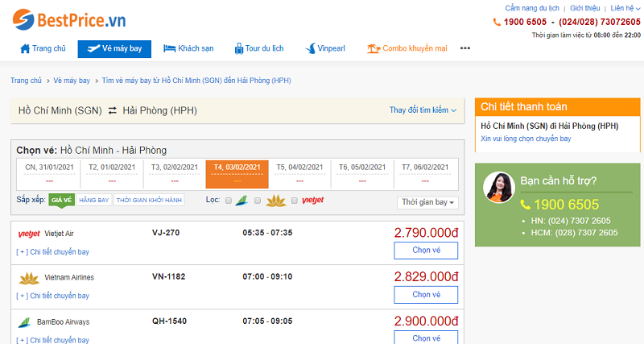Tick the Vietnam Airlines filter checkbox
The width and height of the screenshot is (644, 344).
pos(258,201)
